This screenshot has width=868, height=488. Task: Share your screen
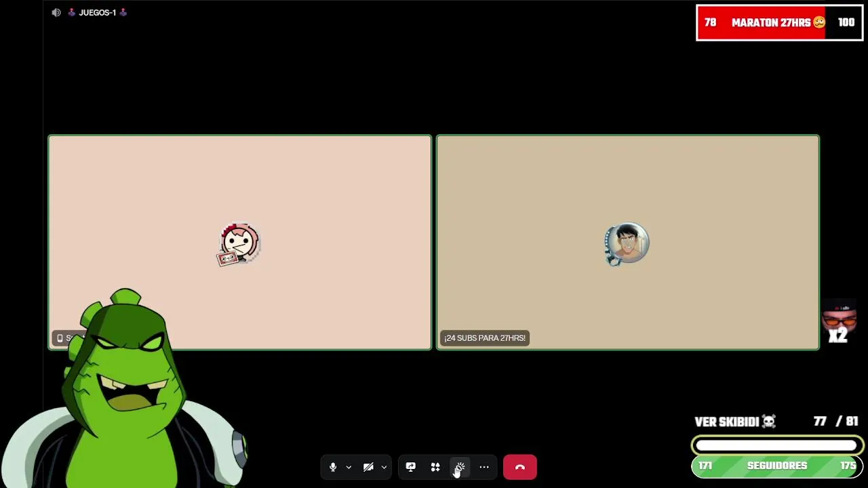point(410,467)
